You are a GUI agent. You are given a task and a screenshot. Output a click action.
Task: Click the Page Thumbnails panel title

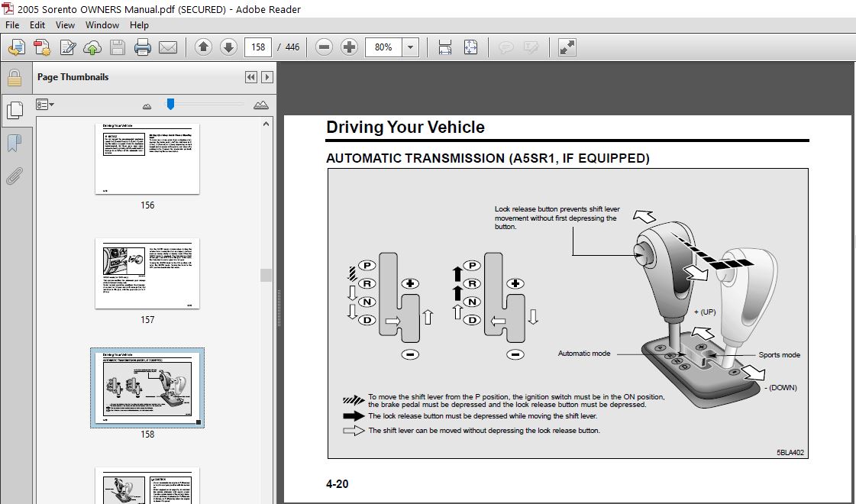coord(73,77)
